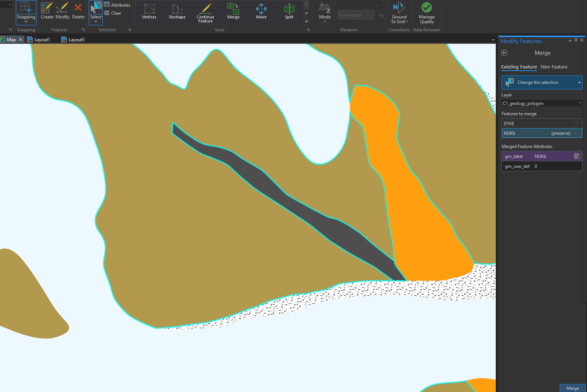Remove NUKb from merge list
This screenshot has height=392, width=587.
tap(576, 133)
